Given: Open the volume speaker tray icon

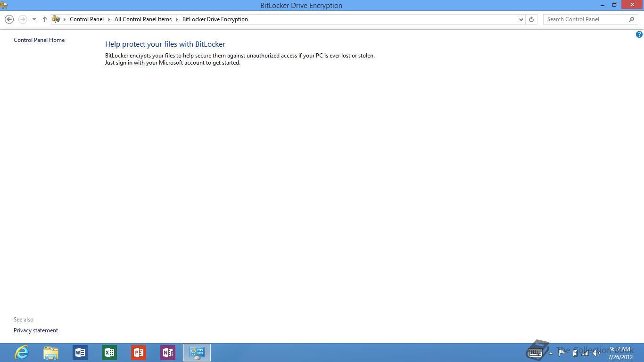Looking at the screenshot, I should [x=596, y=353].
